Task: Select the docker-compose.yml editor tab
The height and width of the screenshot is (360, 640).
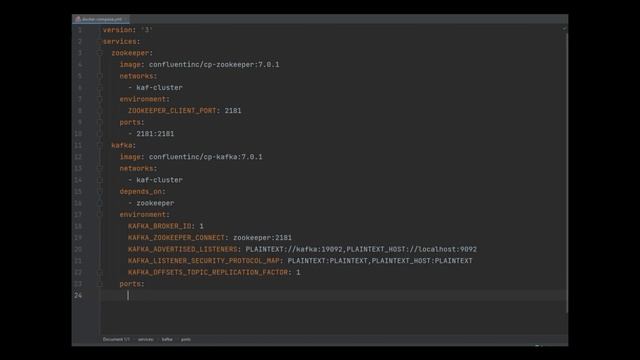Action: click(x=101, y=19)
